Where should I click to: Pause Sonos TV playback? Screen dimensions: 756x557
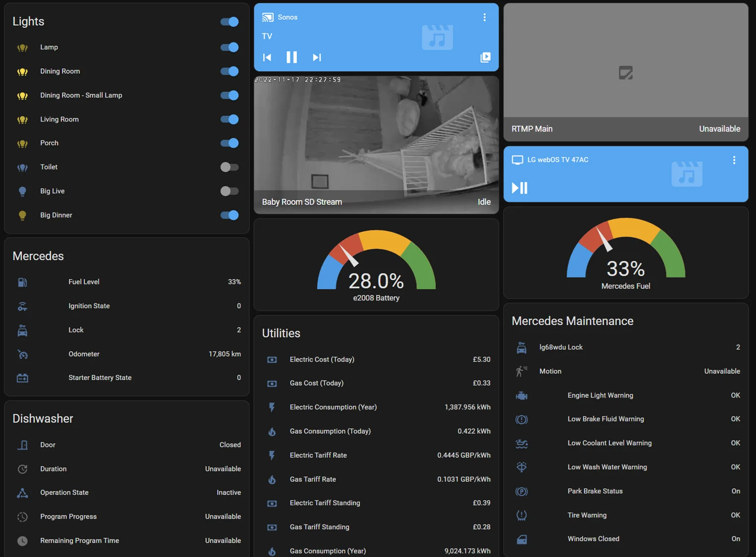point(292,57)
